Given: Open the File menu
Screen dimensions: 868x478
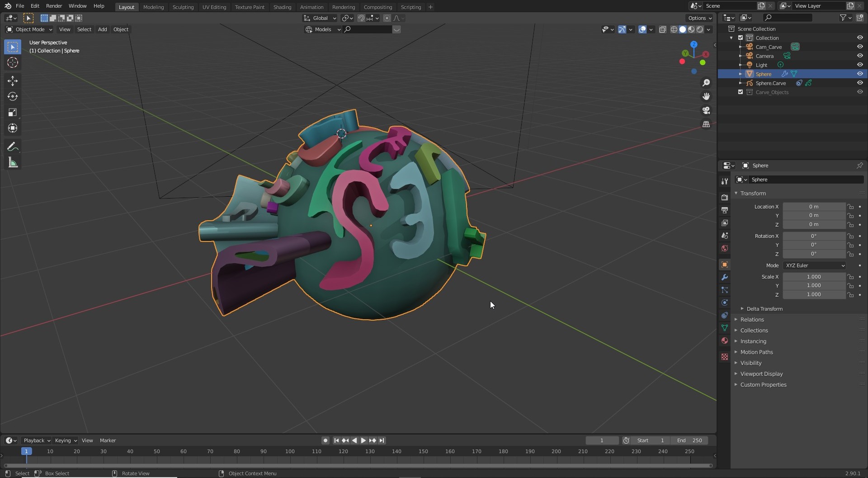Looking at the screenshot, I should tap(20, 6).
